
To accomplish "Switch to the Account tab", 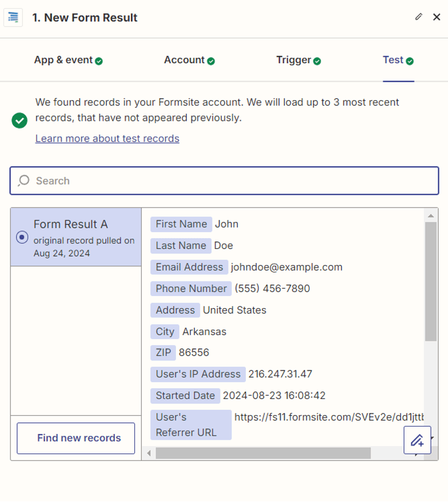I will (184, 60).
